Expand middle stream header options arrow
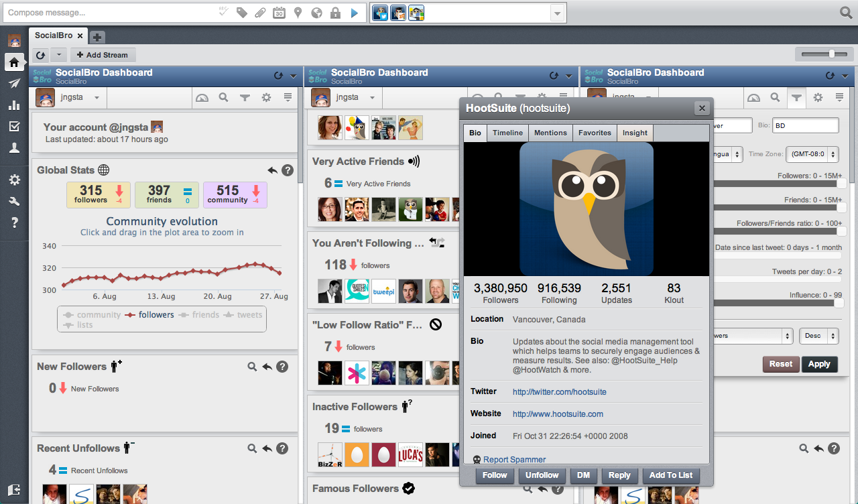858x504 pixels. pyautogui.click(x=569, y=76)
